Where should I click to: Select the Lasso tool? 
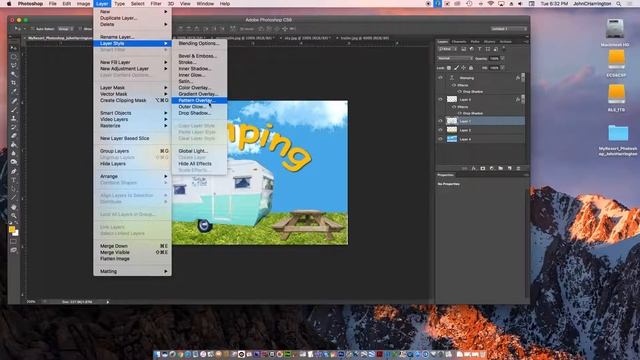tap(13, 65)
